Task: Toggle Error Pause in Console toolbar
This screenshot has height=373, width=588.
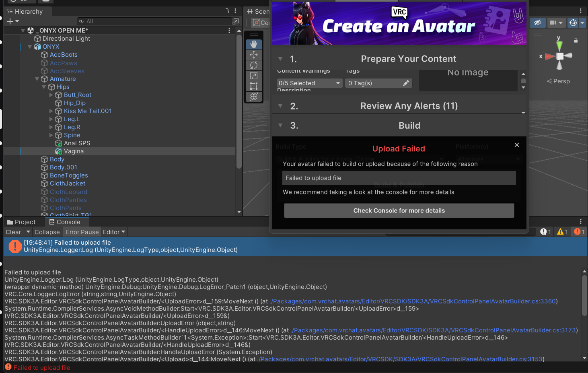Action: click(x=82, y=232)
